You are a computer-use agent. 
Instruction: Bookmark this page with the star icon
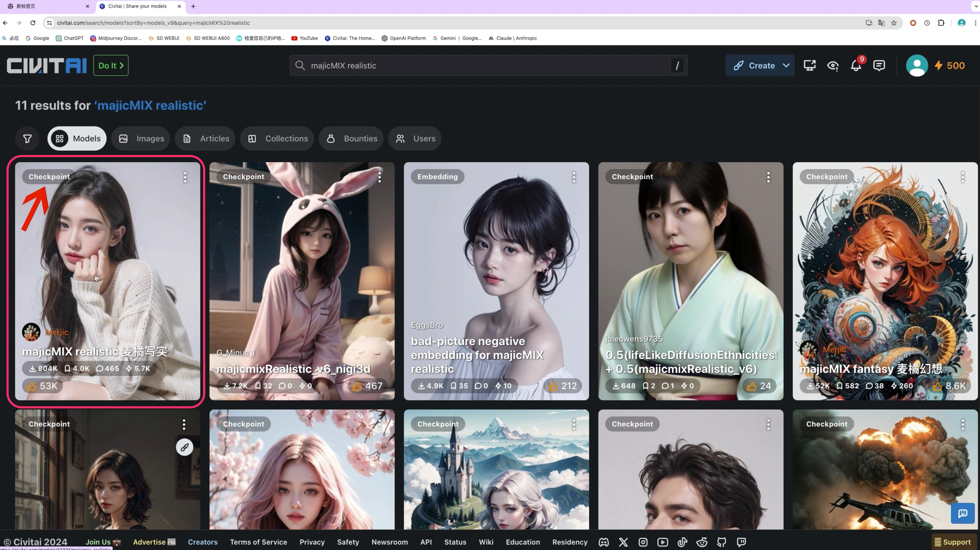[x=894, y=23]
